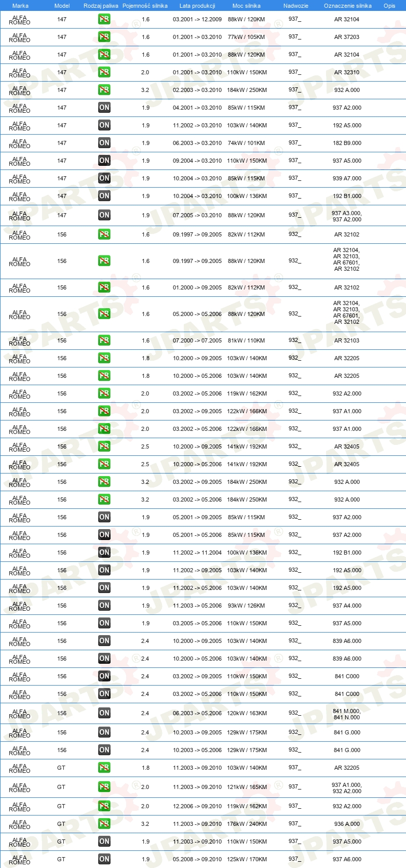406x868 pixels.
Task: Click the Opis column header
Action: [x=389, y=6]
